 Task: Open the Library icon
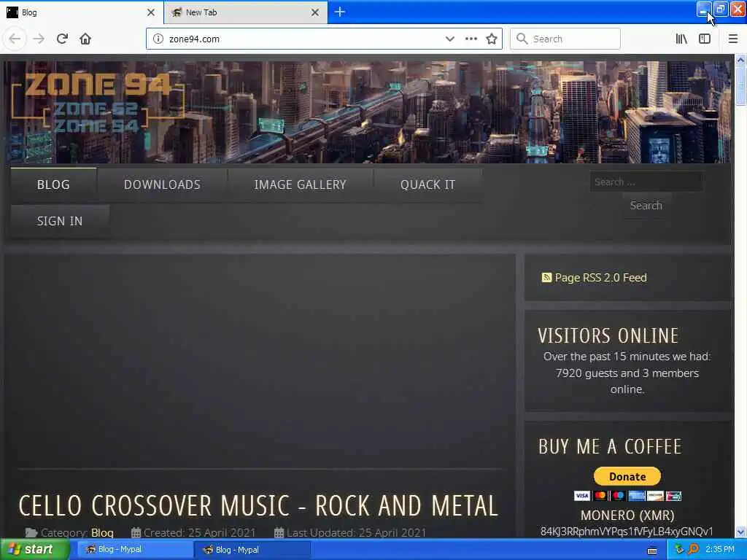point(681,39)
